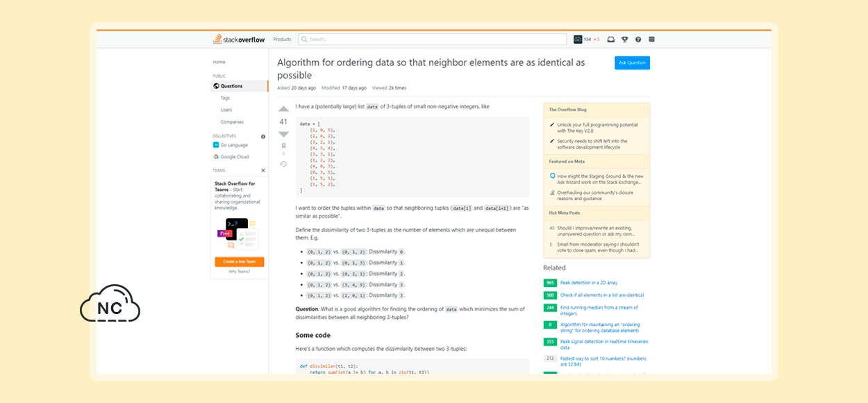
Task: Click the 244 score badge
Action: 550,307
